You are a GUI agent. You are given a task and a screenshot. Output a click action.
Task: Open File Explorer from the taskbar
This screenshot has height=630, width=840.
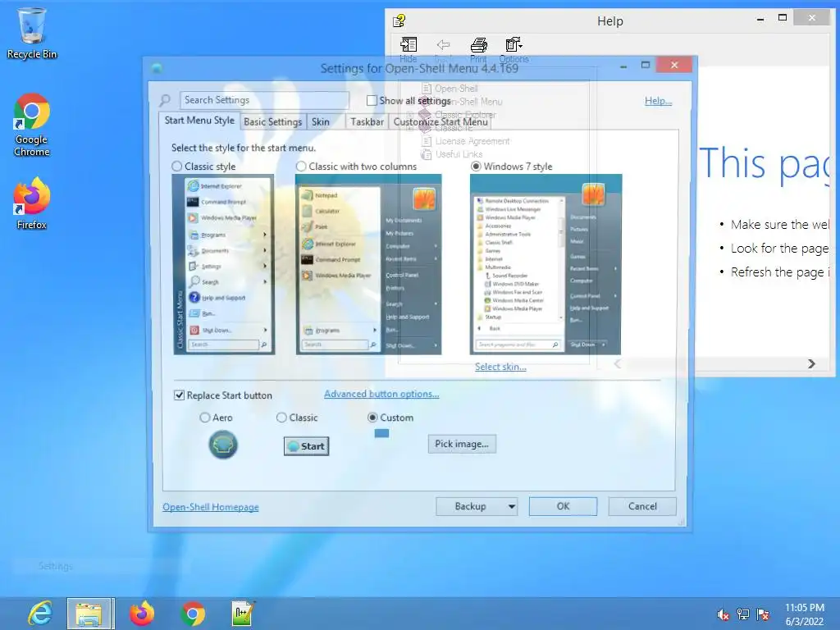coord(90,614)
